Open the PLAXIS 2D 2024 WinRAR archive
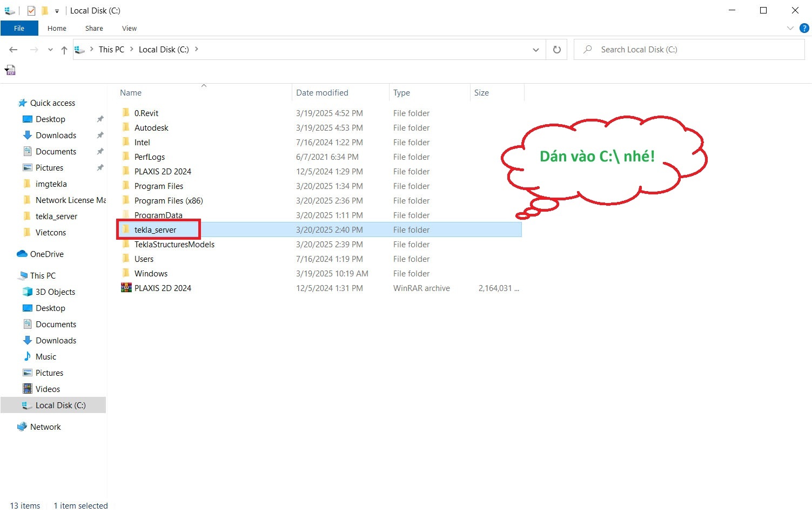Screen dimensions: 812x514 click(x=163, y=288)
